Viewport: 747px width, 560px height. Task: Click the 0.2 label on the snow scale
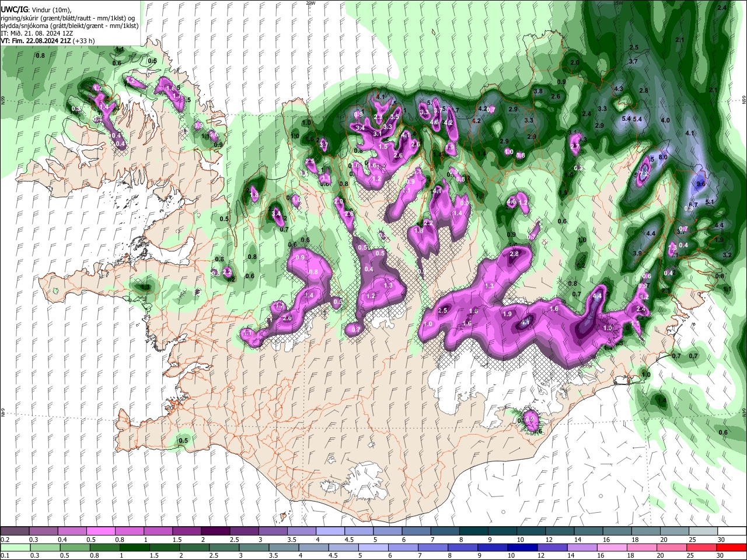point(5,540)
